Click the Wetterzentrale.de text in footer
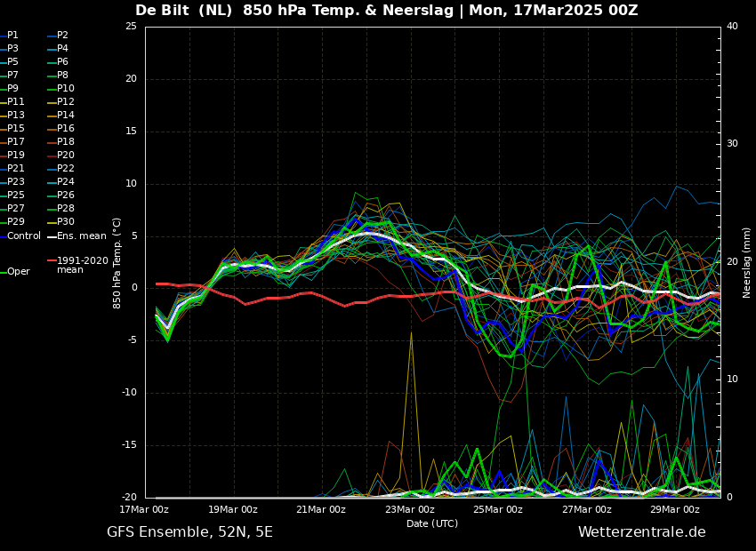756x551 pixels. (641, 532)
